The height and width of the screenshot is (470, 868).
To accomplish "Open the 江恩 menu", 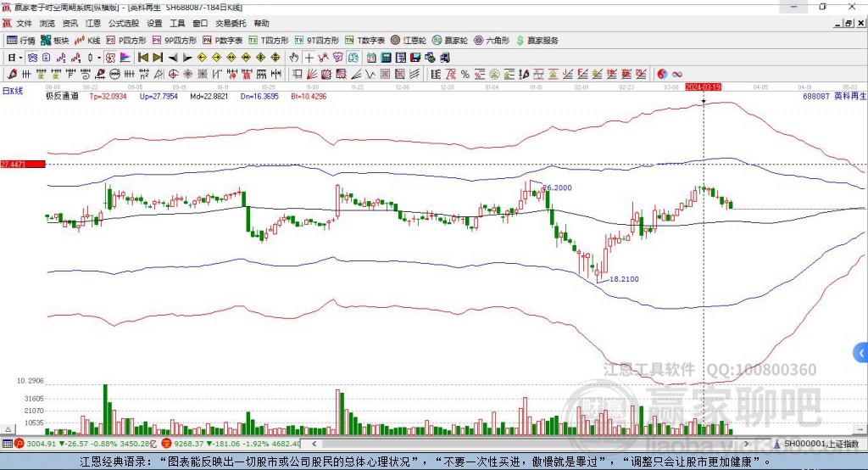I will (93, 23).
